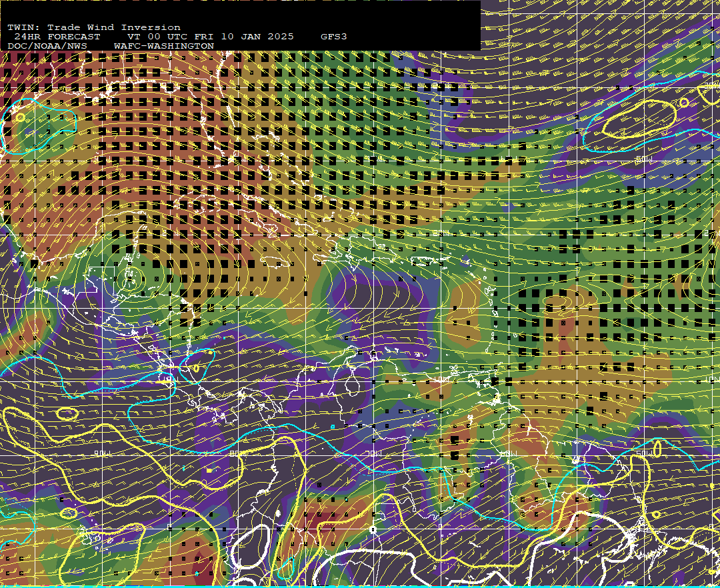Click the 'TWIN: Trade Wind Inversion' title text
The image size is (720, 588).
point(94,27)
